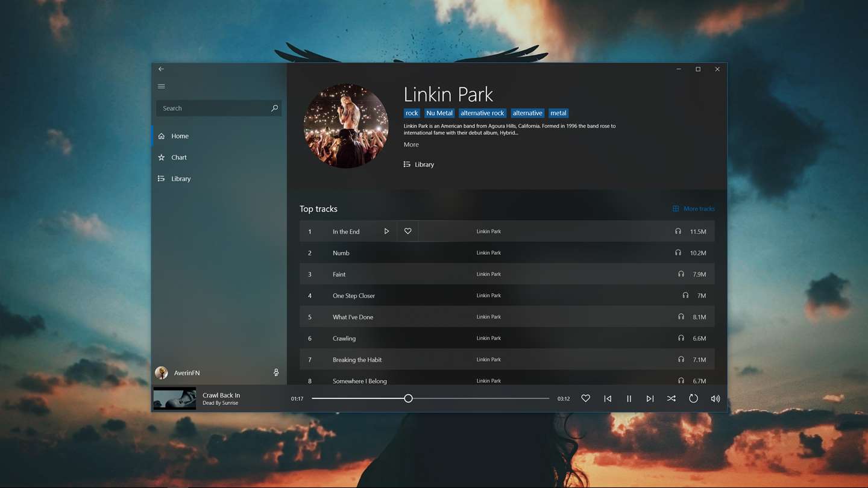Screen dimensions: 868x488
Task: Select the In the End track title
Action: pos(346,231)
